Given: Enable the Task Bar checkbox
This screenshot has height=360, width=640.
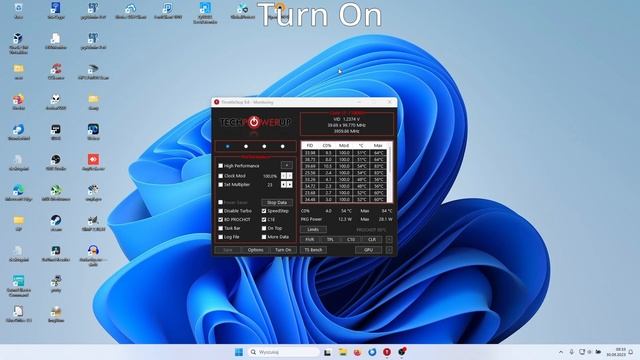Looking at the screenshot, I should [x=220, y=228].
